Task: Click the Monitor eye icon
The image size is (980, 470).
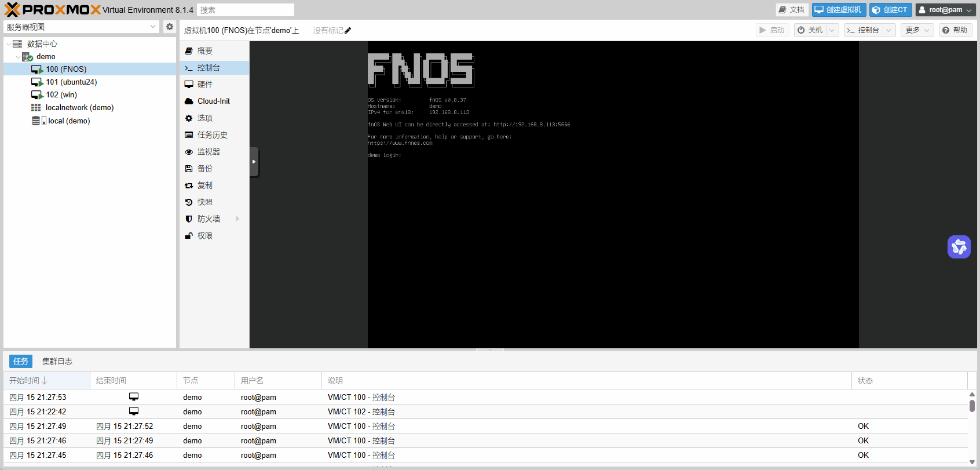Action: pos(189,152)
